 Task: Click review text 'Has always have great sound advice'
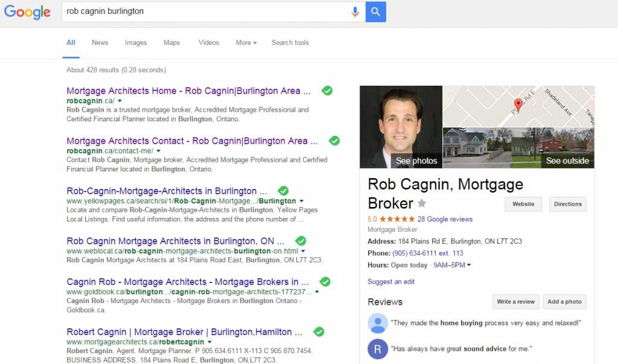point(461,349)
